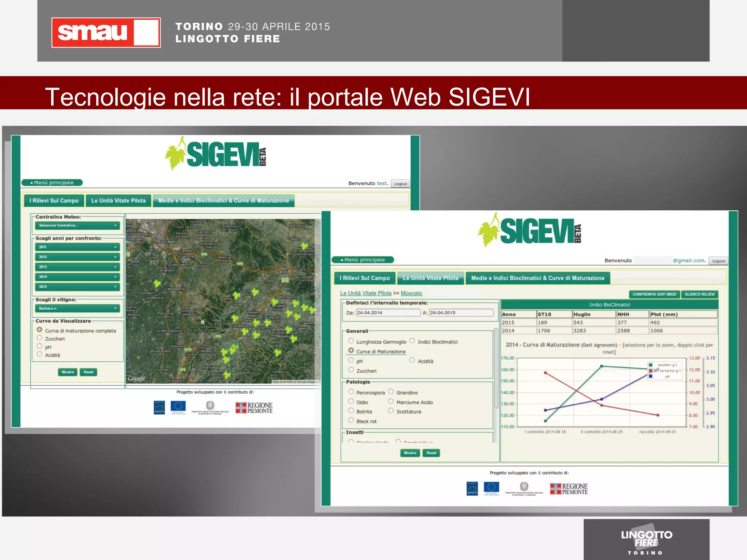The image size is (747, 560).
Task: Select Peronospora radio under Patologie
Action: [x=351, y=391]
